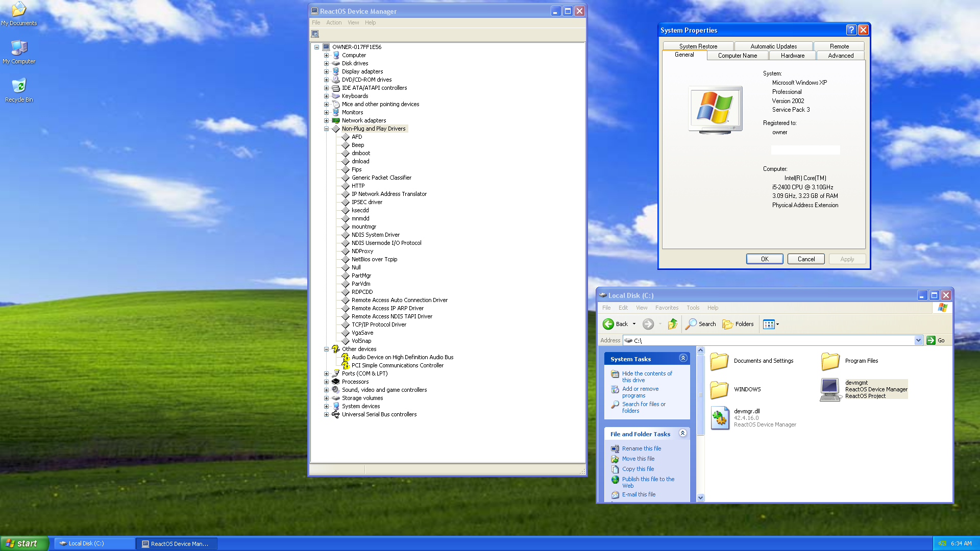The image size is (980, 551).
Task: Click the PCI Simple Communications Controller item
Action: pos(397,365)
